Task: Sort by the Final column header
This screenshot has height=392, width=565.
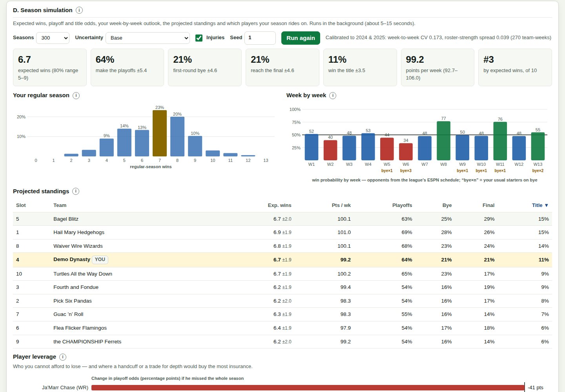Action: 488,205
